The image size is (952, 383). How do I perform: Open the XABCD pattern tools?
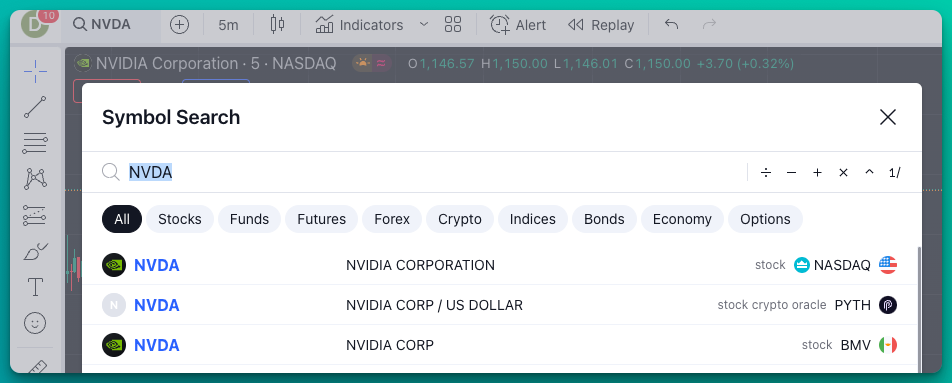[35, 179]
